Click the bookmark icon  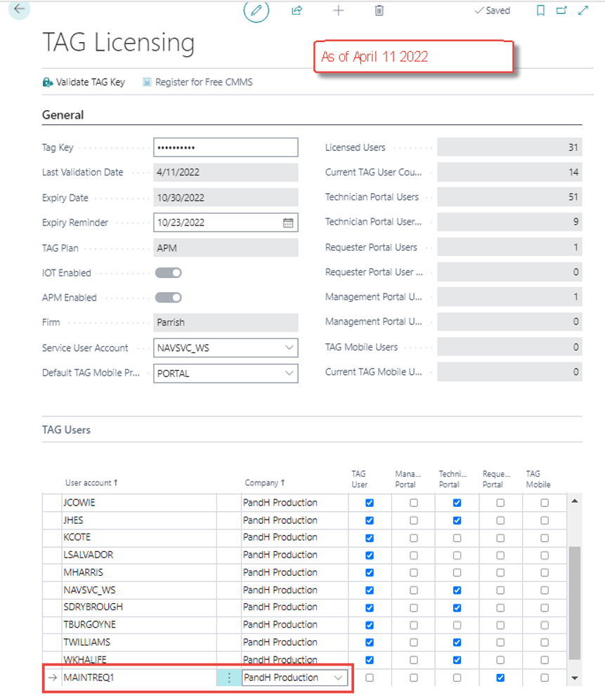540,11
